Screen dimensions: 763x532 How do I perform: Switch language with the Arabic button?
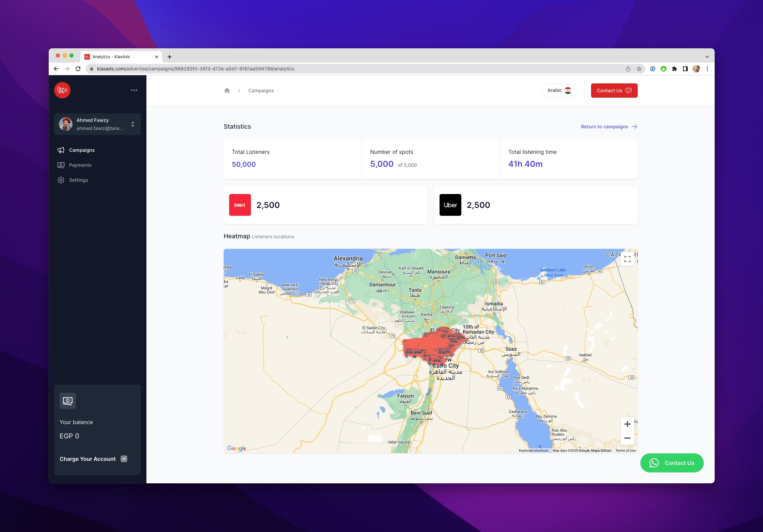pos(559,91)
